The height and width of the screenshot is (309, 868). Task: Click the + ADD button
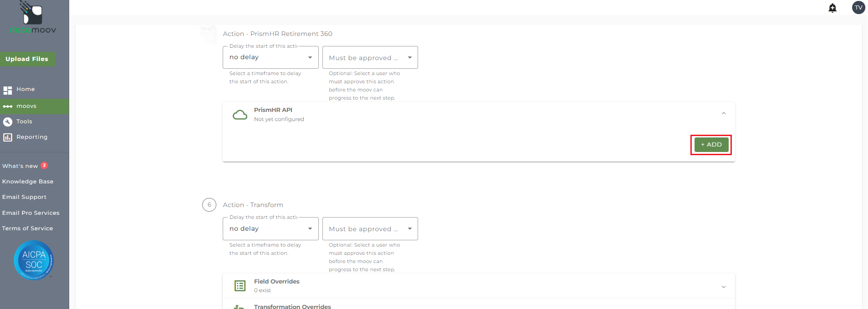pyautogui.click(x=711, y=145)
